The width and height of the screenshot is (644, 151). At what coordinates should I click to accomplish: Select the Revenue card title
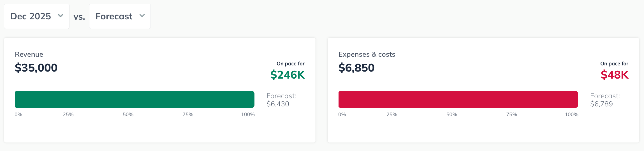pos(29,54)
